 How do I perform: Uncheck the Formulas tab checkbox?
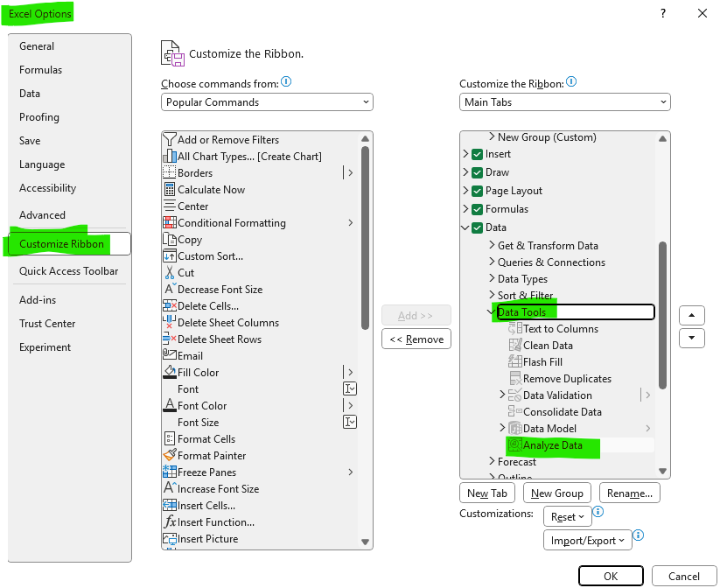coord(477,209)
